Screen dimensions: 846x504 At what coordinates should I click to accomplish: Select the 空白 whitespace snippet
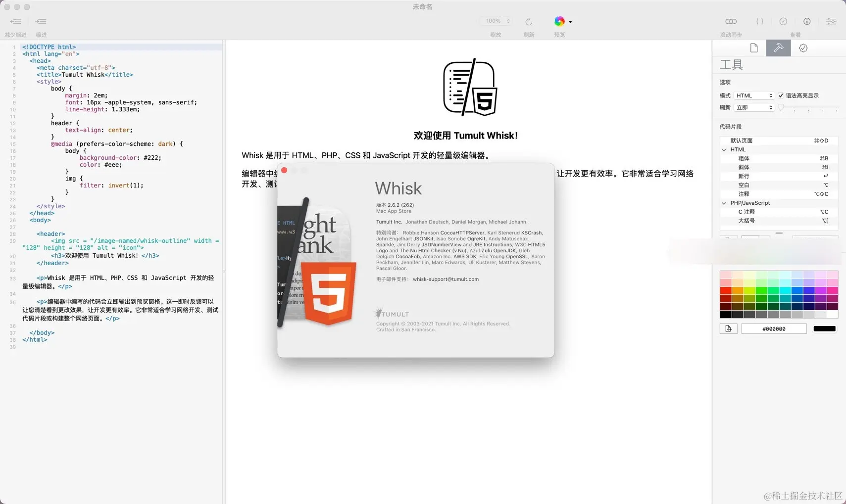click(779, 185)
